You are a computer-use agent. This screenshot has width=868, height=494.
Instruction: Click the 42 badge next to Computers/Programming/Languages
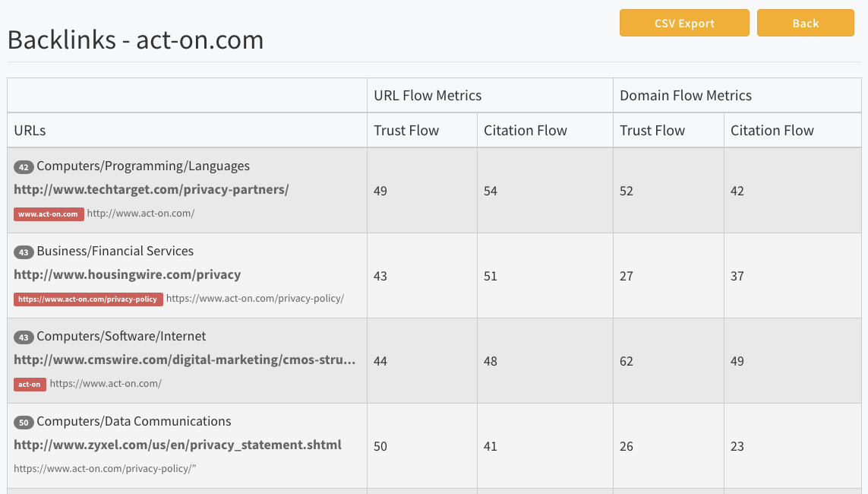[x=24, y=166]
